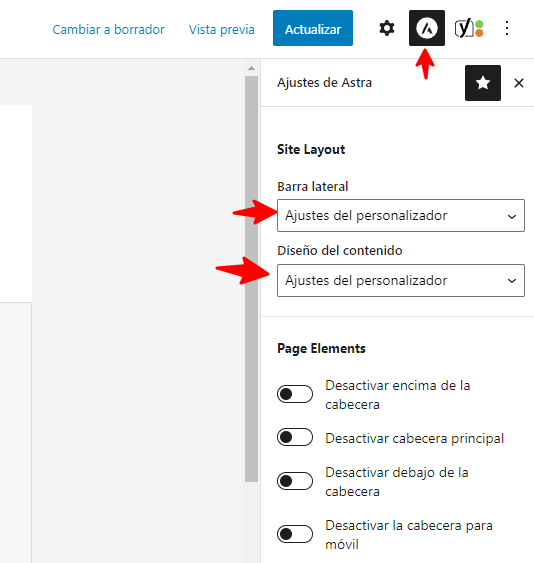Open Vista previa
This screenshot has width=534, height=563.
click(x=222, y=29)
